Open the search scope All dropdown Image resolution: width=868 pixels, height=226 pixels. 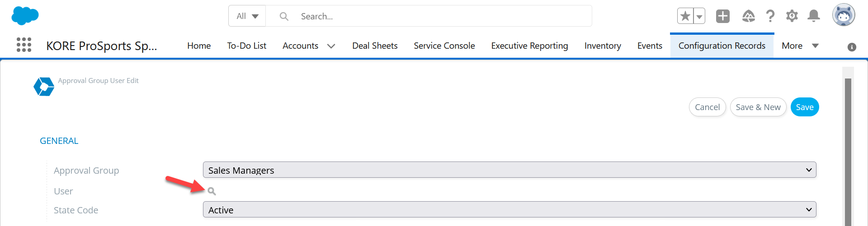pyautogui.click(x=247, y=16)
